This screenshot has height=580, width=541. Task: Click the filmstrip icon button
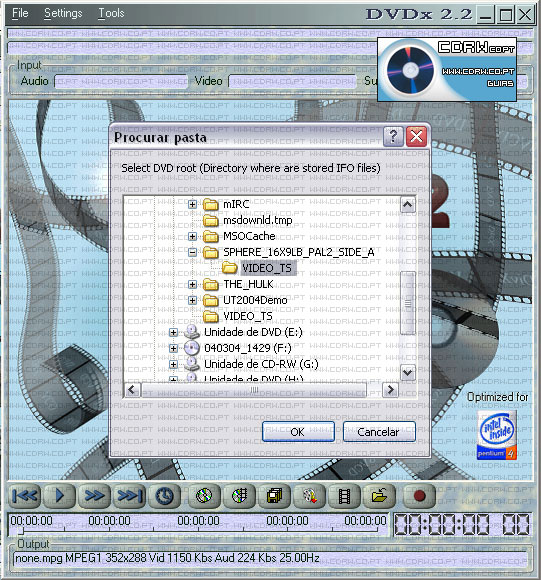[344, 496]
